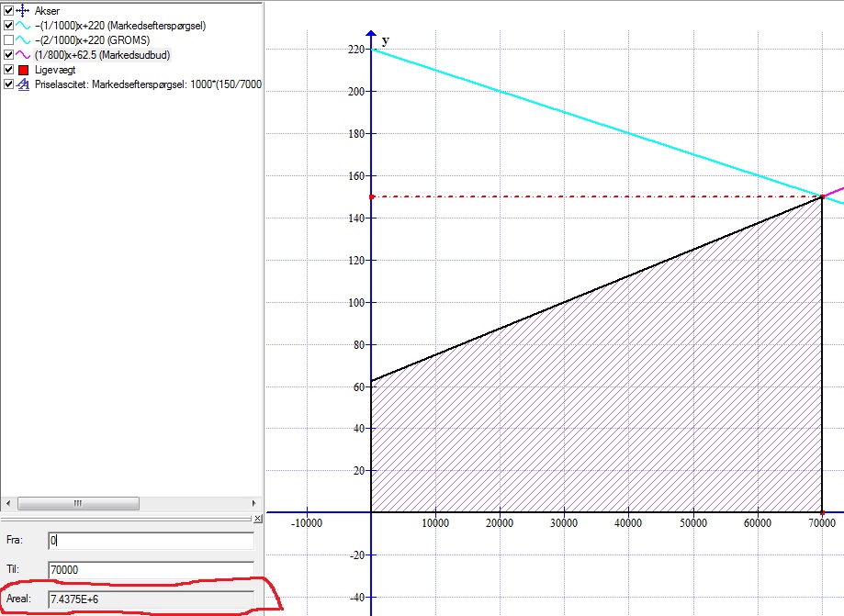
Task: Select (1/800)x+62.5 (Markedsudbud) entry
Action: pyautogui.click(x=102, y=55)
